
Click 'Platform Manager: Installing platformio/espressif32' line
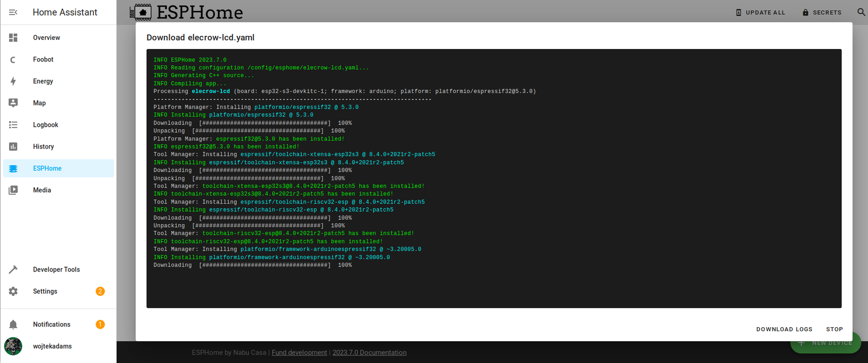click(x=256, y=107)
